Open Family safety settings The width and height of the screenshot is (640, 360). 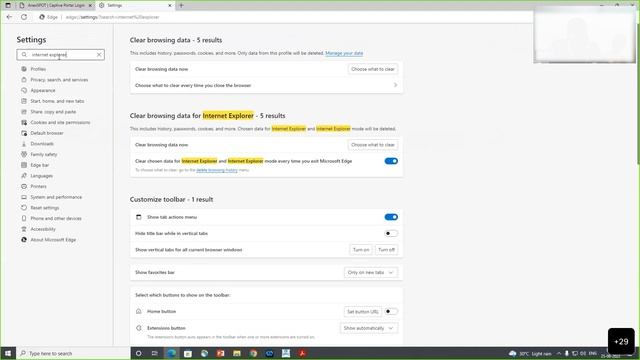point(44,154)
